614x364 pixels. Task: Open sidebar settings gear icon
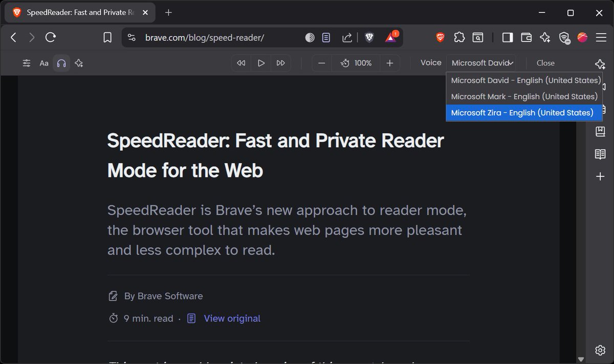[600, 350]
